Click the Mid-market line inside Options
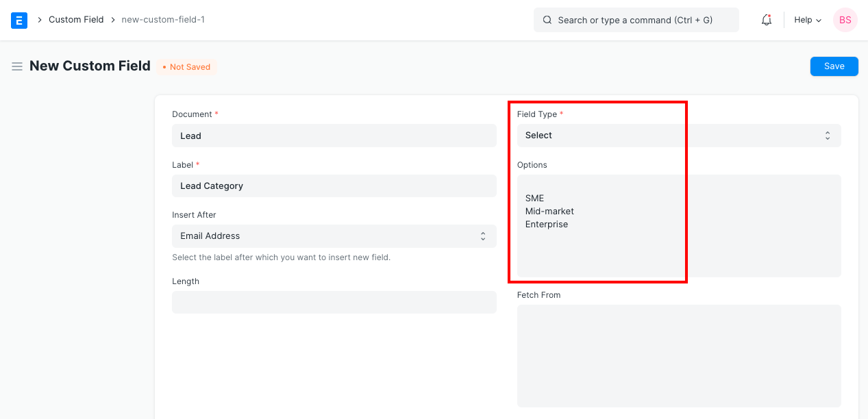This screenshot has width=868, height=419. tap(549, 211)
